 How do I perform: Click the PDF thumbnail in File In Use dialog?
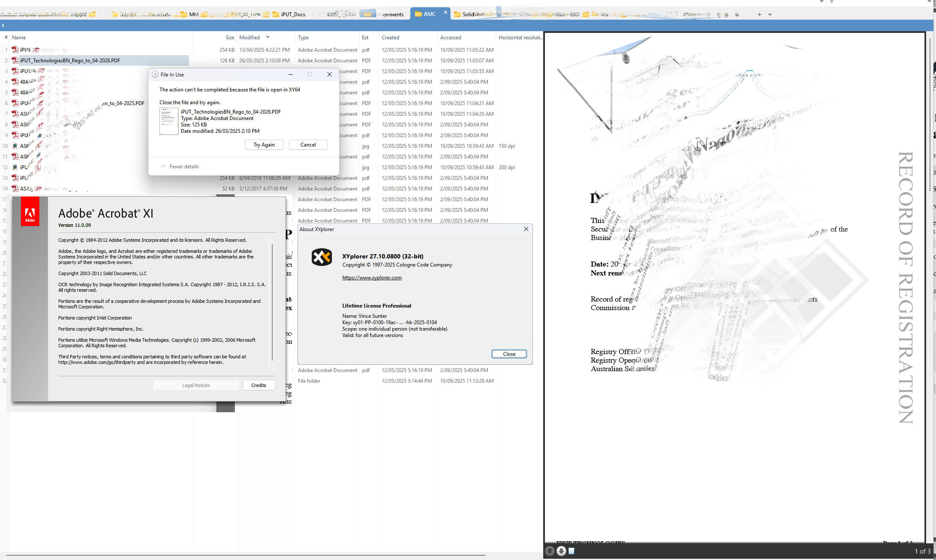coord(169,121)
